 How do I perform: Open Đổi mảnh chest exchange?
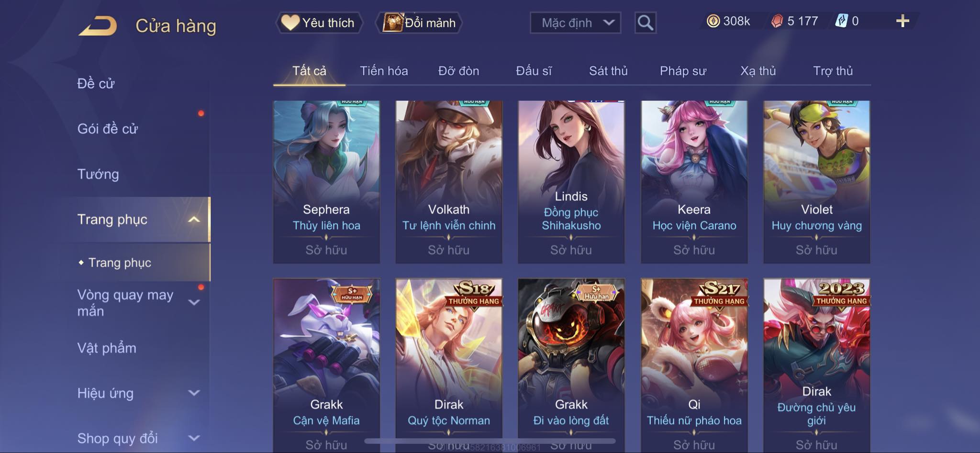[420, 22]
